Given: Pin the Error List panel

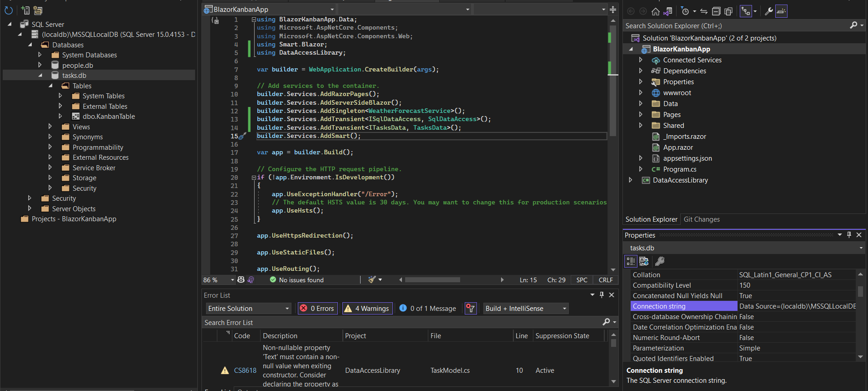Looking at the screenshot, I should click(602, 295).
